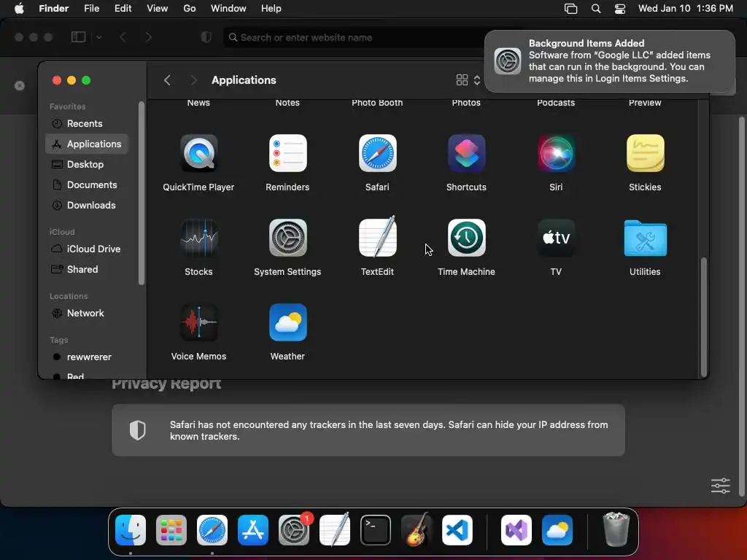Change Finder view mode chevron selector
This screenshot has height=560, width=747.
coord(477,80)
